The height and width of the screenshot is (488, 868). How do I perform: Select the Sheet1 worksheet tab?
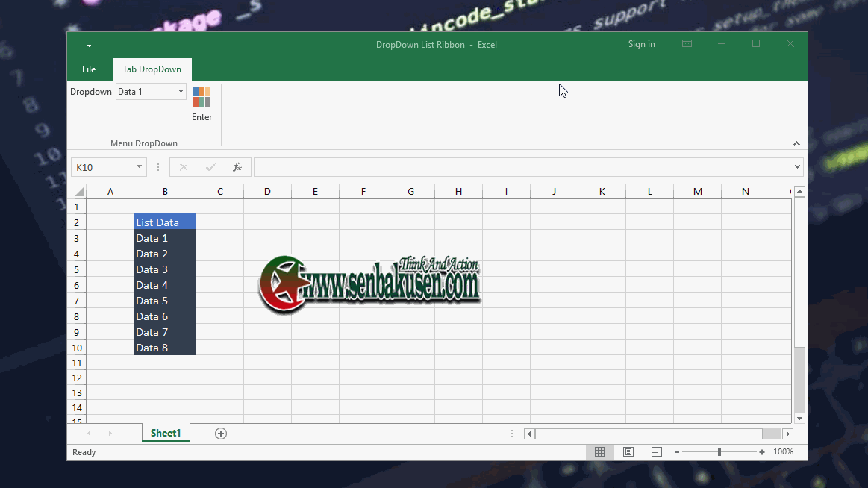tap(165, 433)
